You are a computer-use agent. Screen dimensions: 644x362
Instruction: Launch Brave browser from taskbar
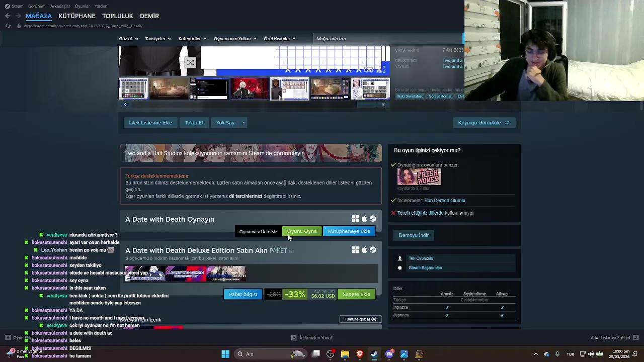click(360, 354)
